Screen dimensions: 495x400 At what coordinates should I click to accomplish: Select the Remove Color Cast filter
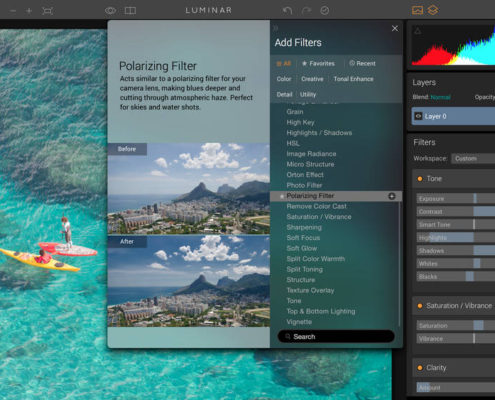(316, 206)
